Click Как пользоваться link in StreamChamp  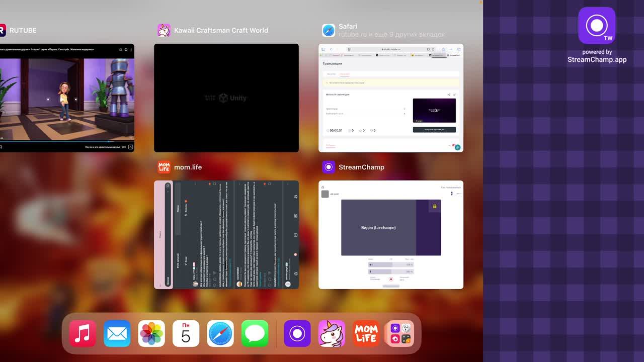451,187
